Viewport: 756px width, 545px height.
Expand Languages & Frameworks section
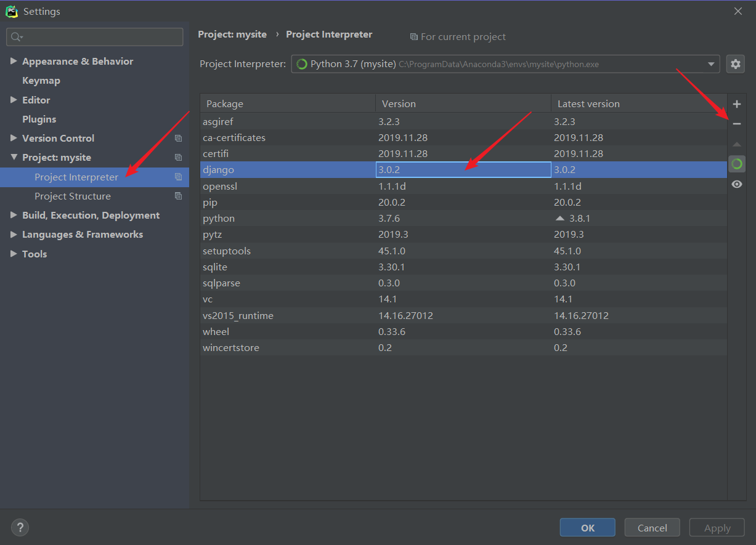point(14,234)
